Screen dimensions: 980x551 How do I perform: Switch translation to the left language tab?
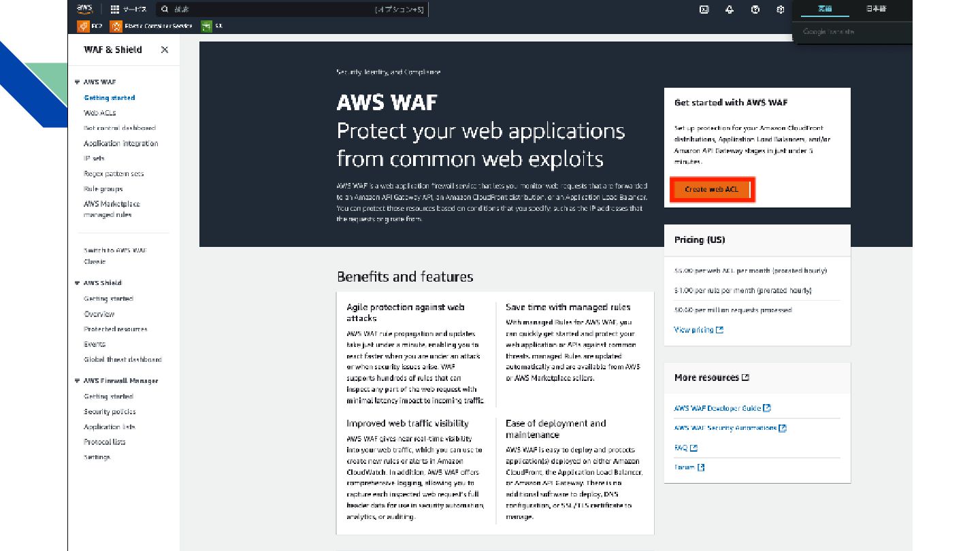(x=825, y=9)
